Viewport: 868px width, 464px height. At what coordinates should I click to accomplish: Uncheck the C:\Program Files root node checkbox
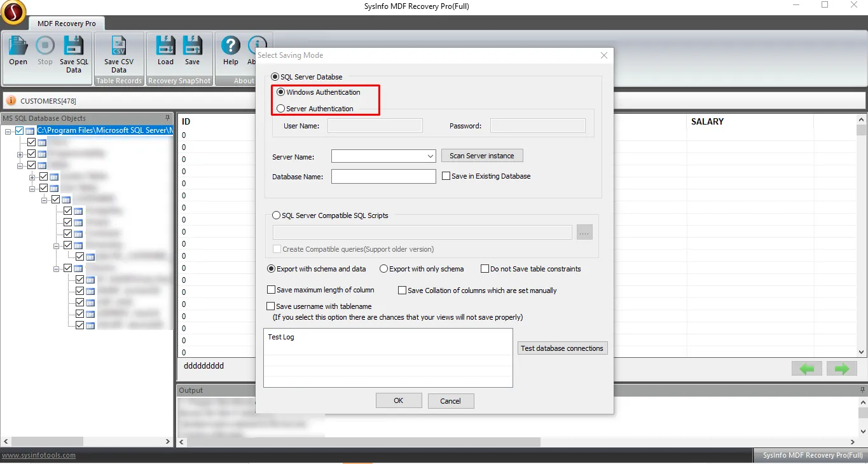(x=19, y=131)
